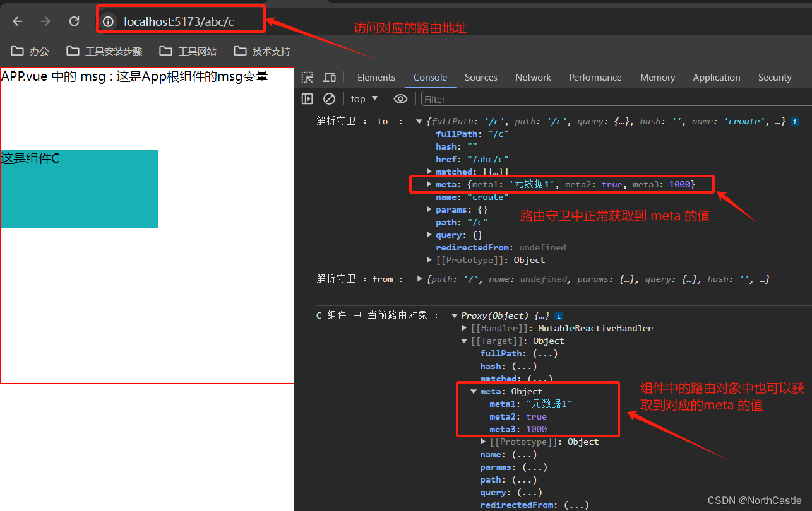Open the 技术支持 bookmarks folder
812x511 pixels.
(x=262, y=51)
